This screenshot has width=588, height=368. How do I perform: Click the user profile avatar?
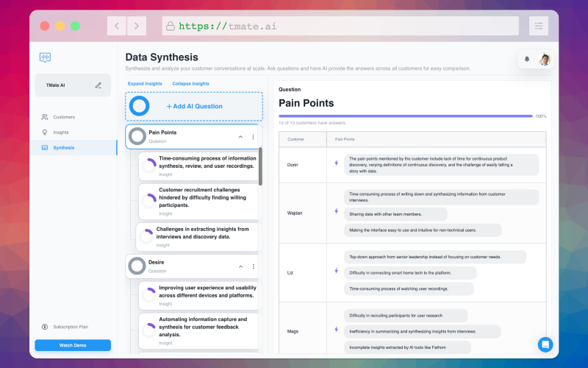coord(545,59)
